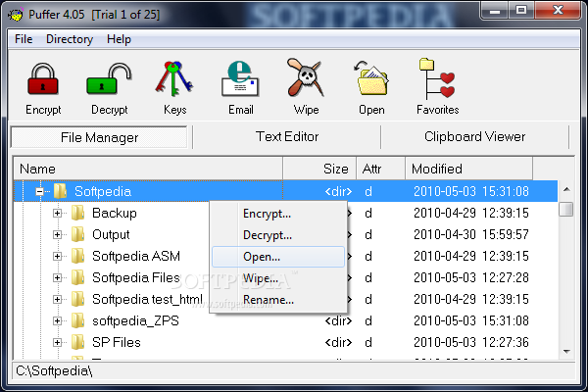Click the Softpedia test_html folder icon

point(77,299)
